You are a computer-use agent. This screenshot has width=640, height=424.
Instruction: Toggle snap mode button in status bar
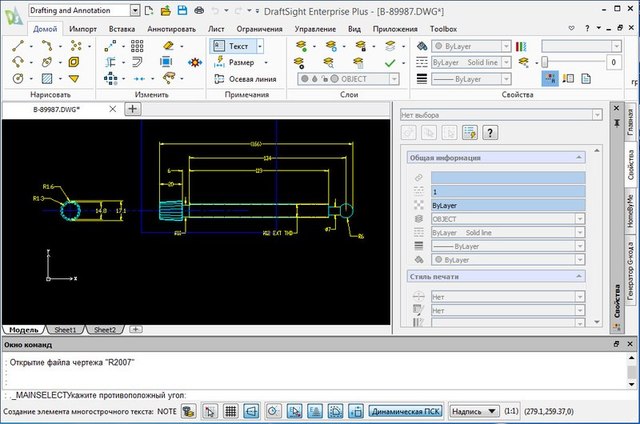tap(210, 411)
